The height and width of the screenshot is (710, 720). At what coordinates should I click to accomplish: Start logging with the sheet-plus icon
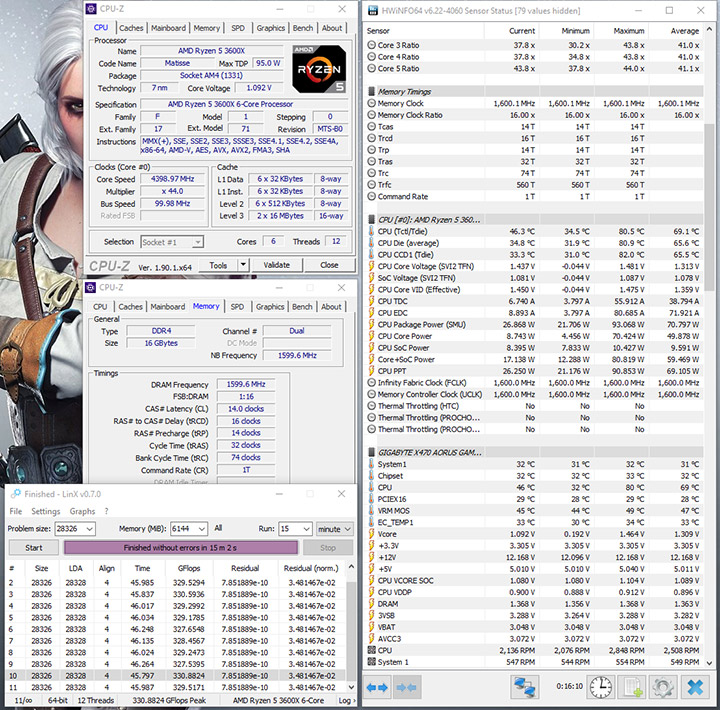632,688
